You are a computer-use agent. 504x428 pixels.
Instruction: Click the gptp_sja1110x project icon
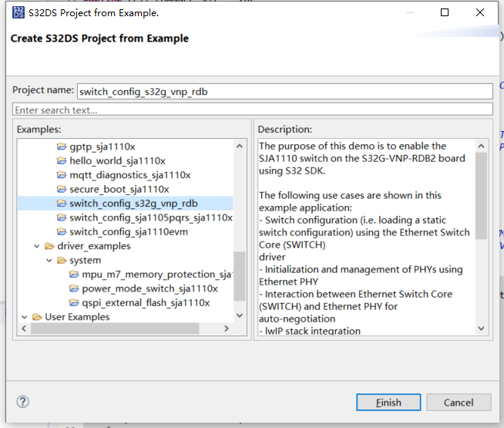pos(62,147)
